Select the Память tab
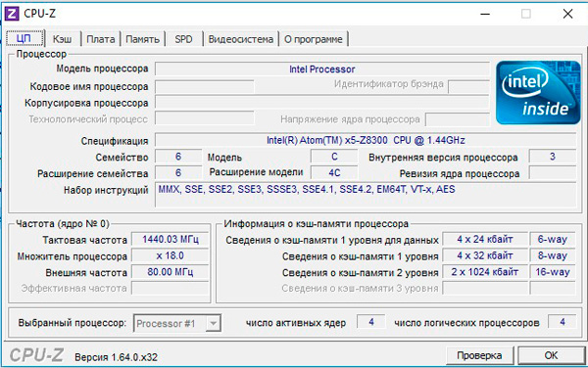The image size is (588, 368). pyautogui.click(x=142, y=39)
